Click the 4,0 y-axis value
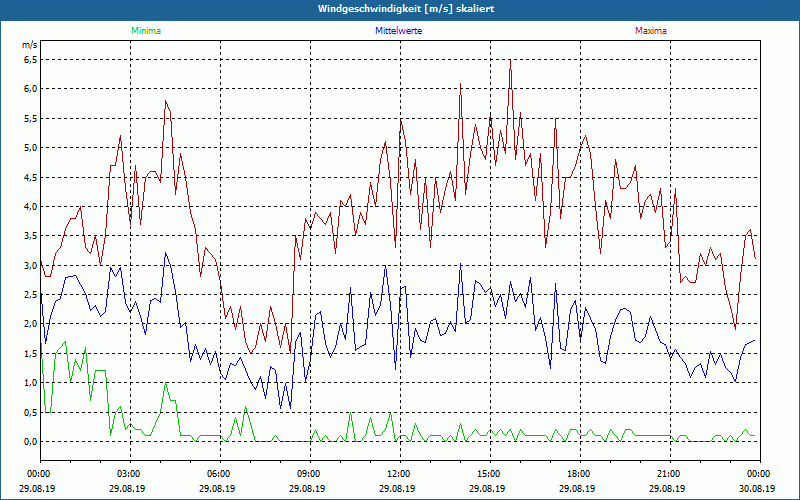 tap(31, 206)
